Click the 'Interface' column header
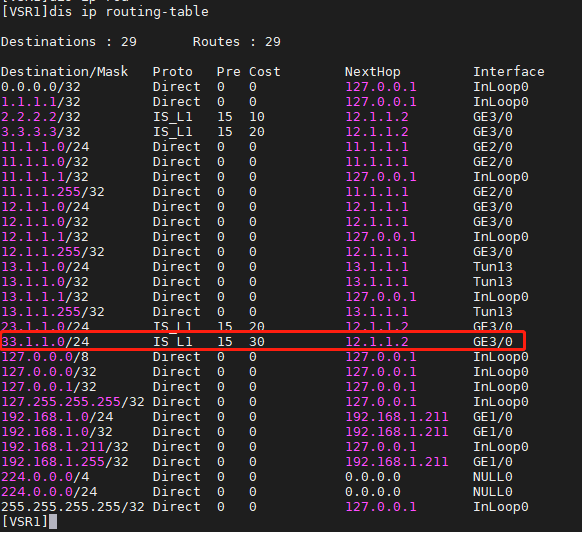 (x=509, y=72)
